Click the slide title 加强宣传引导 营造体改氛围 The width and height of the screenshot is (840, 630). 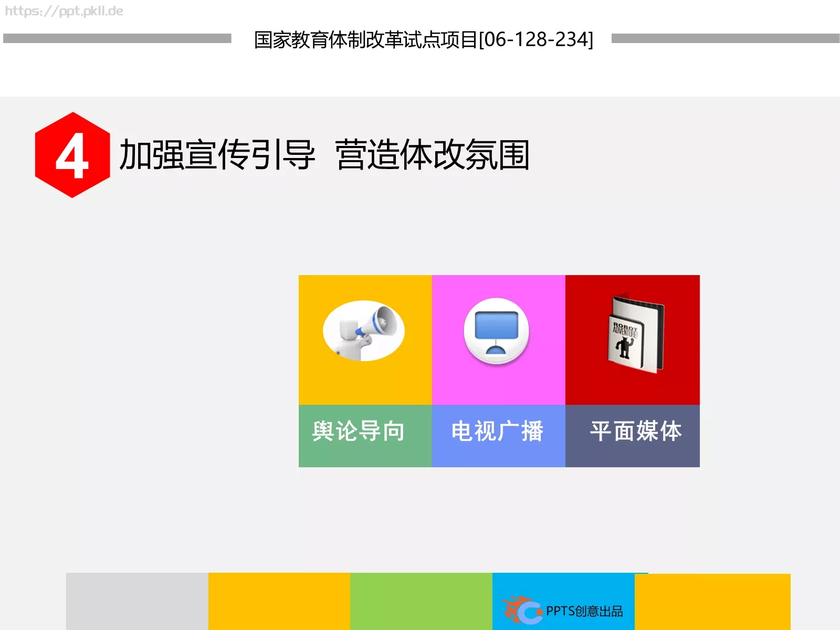coord(325,154)
